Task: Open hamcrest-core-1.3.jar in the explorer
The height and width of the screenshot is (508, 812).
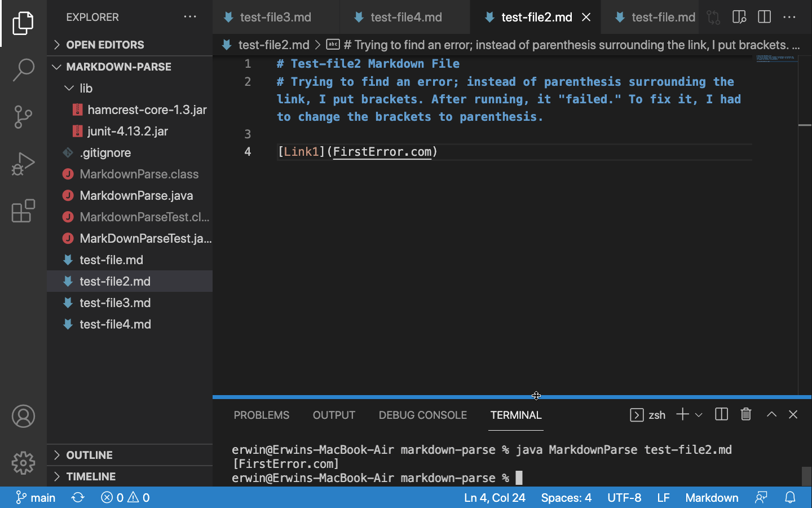Action: click(130, 110)
